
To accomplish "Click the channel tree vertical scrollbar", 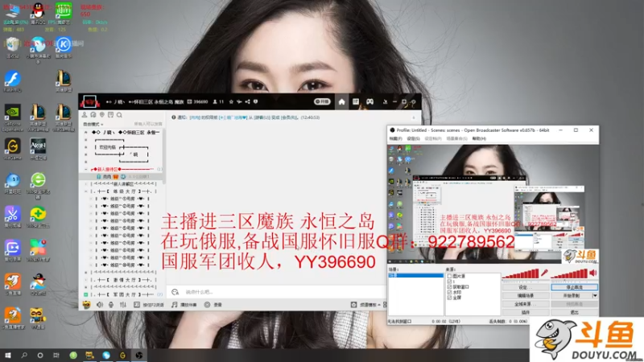I will click(164, 156).
